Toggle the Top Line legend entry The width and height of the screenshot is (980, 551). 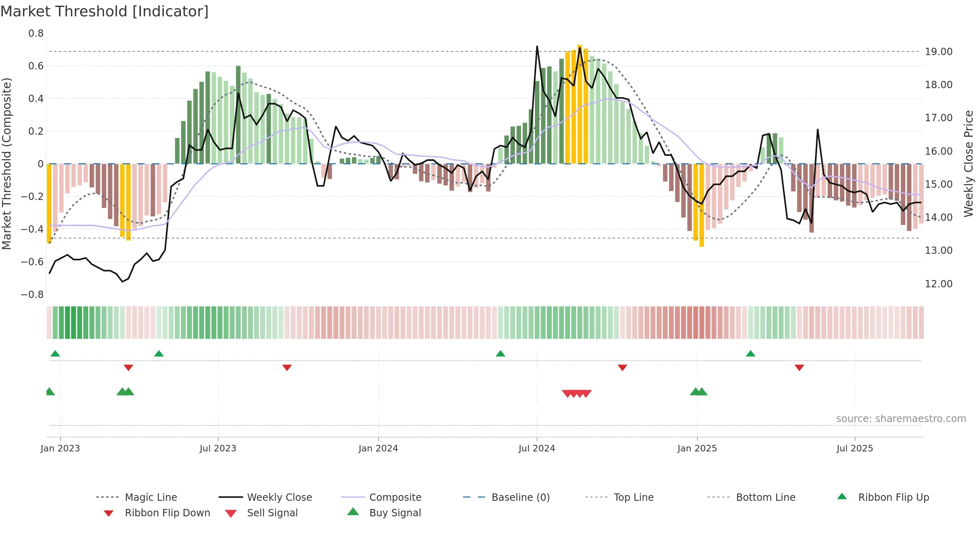pyautogui.click(x=619, y=497)
